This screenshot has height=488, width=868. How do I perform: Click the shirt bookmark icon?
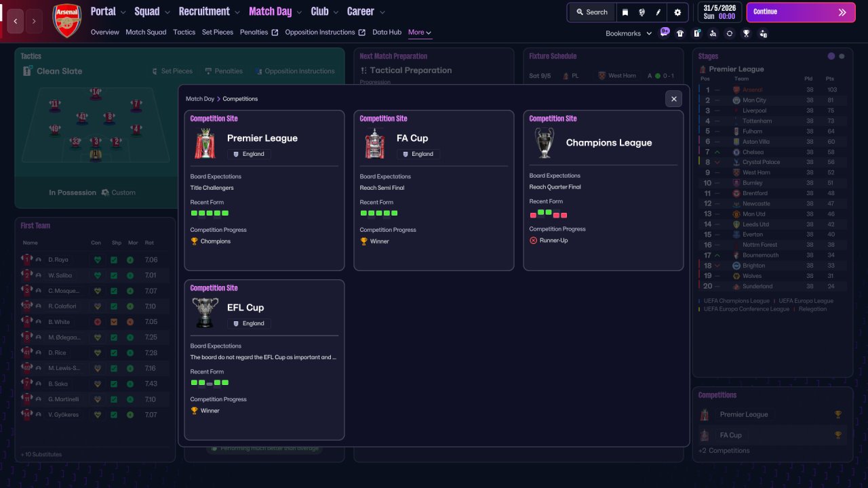tap(680, 33)
